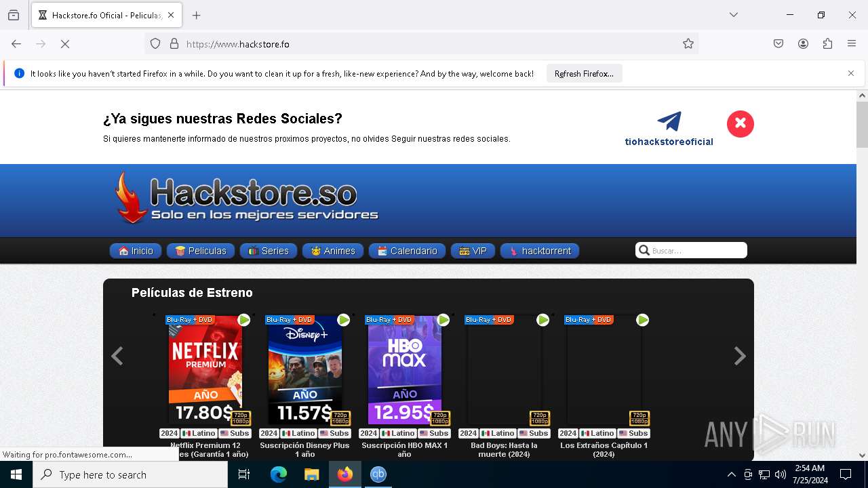Stop loading the page
Image resolution: width=868 pixels, height=488 pixels.
[x=65, y=44]
